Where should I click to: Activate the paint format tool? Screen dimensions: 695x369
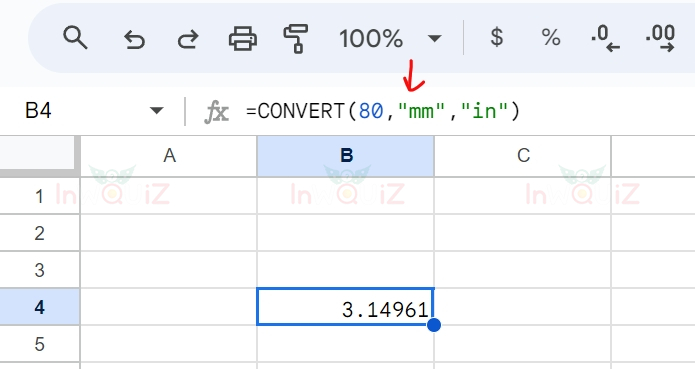(x=296, y=39)
